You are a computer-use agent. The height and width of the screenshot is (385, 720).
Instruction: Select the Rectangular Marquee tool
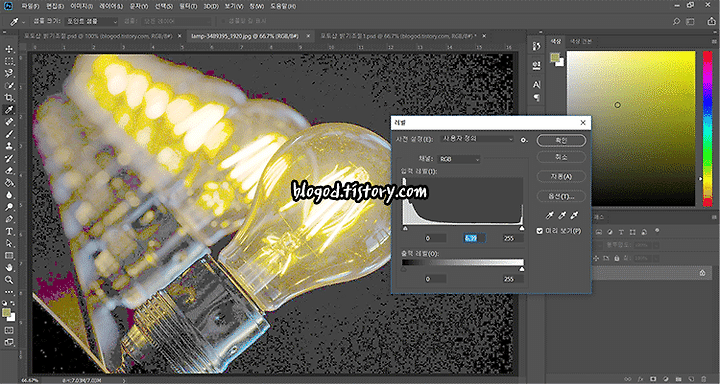[9, 61]
